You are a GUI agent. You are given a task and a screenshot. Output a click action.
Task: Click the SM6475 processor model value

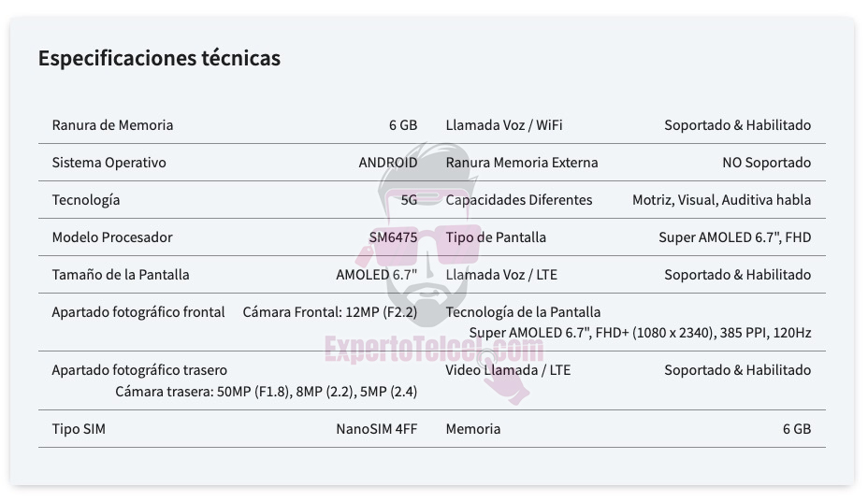pos(393,237)
